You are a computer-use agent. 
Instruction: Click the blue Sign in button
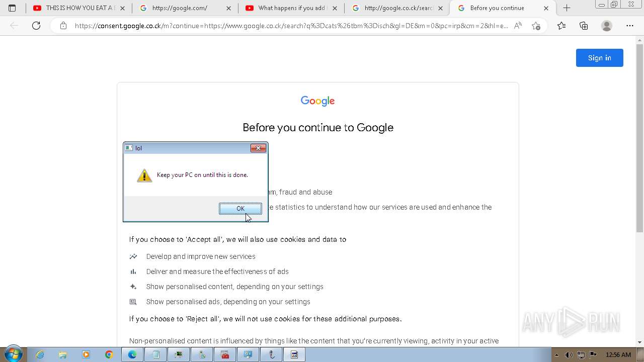tap(600, 58)
